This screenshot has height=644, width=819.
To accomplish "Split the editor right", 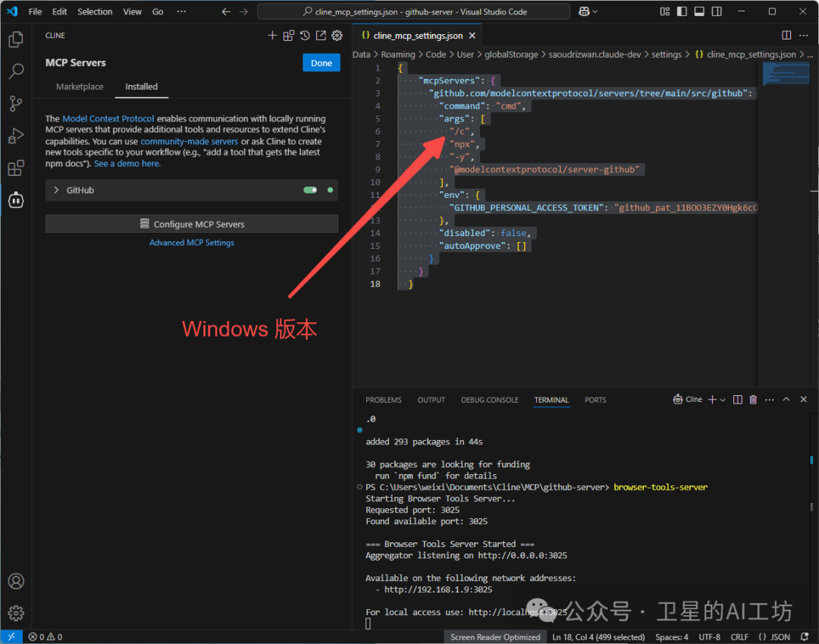I will (x=786, y=35).
